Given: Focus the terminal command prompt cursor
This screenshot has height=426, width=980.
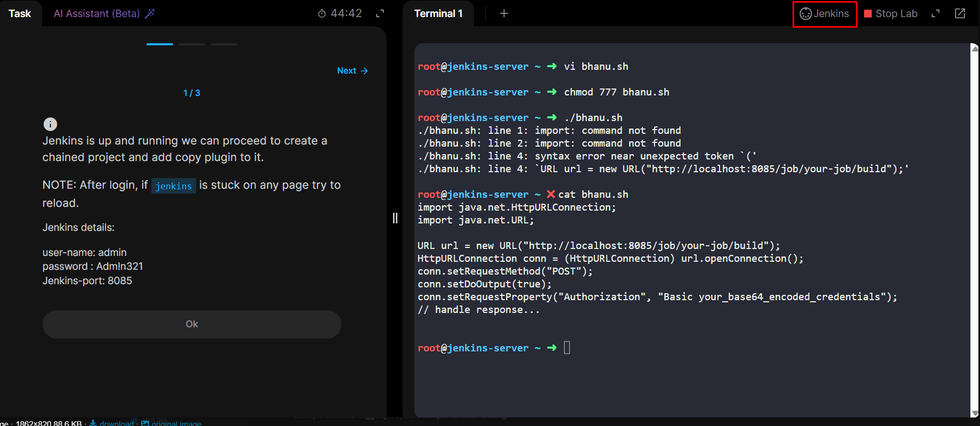Looking at the screenshot, I should click(567, 348).
